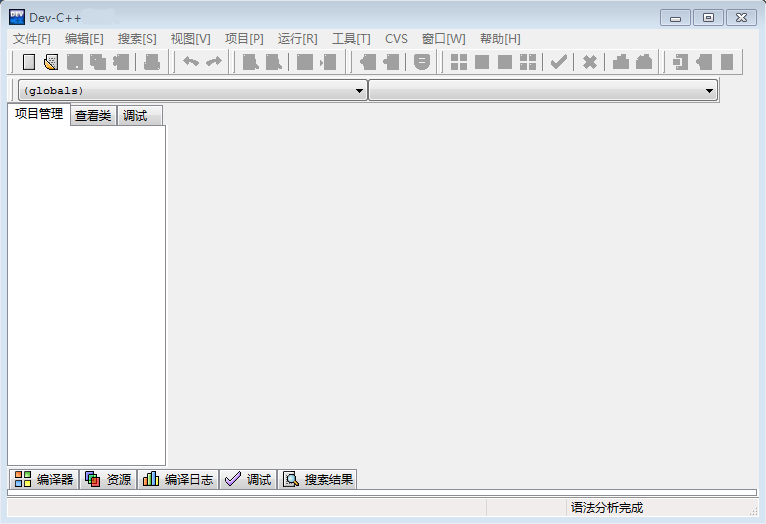Open the 视图[V] menu
Screen dimensions: 766x524
tap(191, 39)
